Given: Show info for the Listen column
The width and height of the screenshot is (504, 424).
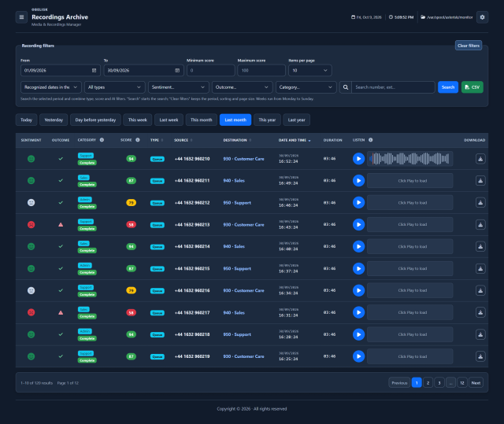Looking at the screenshot, I should 371,140.
